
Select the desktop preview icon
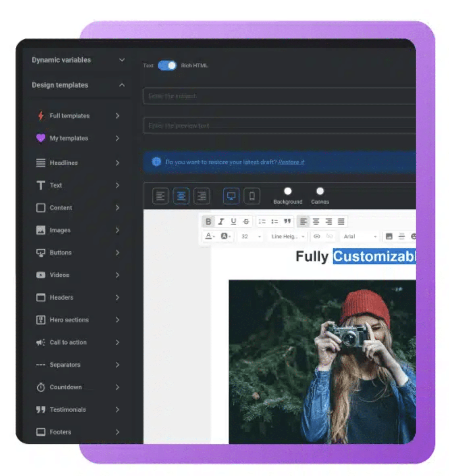point(231,196)
